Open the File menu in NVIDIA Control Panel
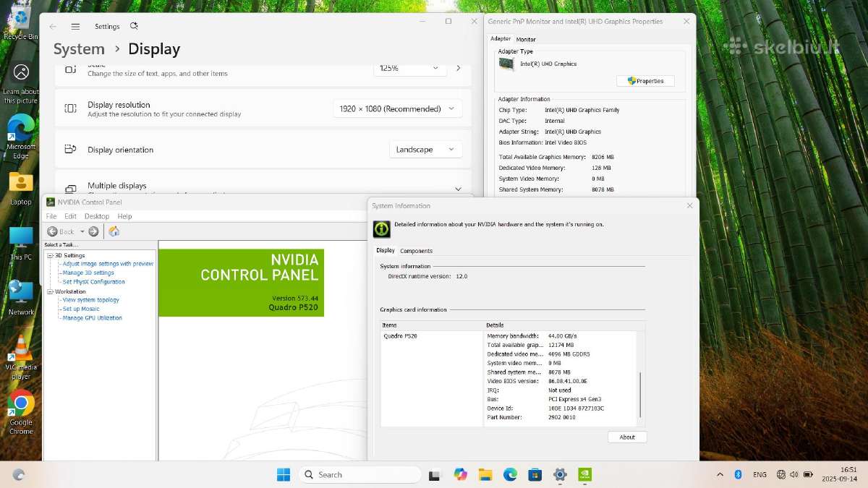 51,216
